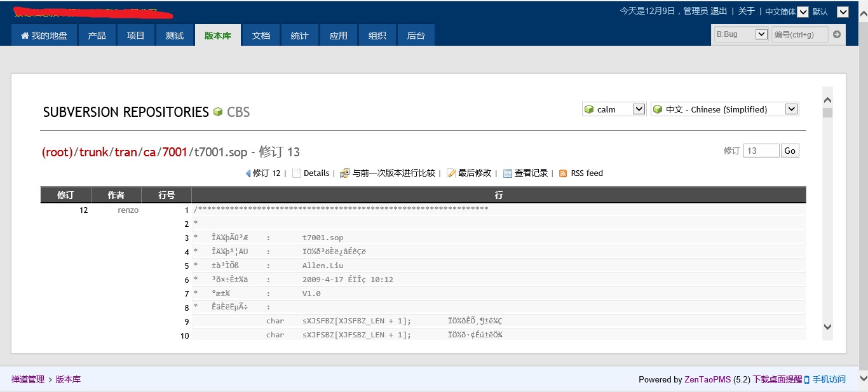Open the 测试 tab

click(174, 36)
